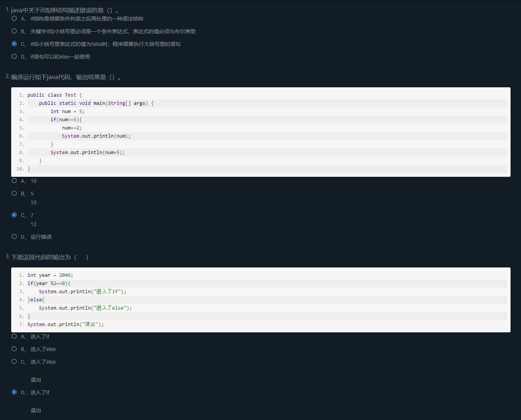Screen dimensions: 521x420
Task: Click code line 'public static void main(String[] args)'
Action: 96,103
